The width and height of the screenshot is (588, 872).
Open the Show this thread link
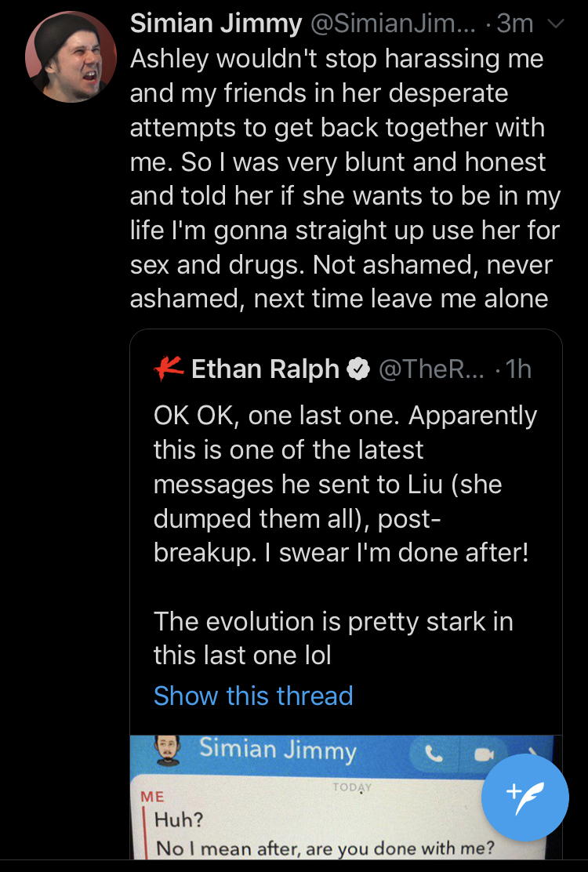tap(253, 696)
